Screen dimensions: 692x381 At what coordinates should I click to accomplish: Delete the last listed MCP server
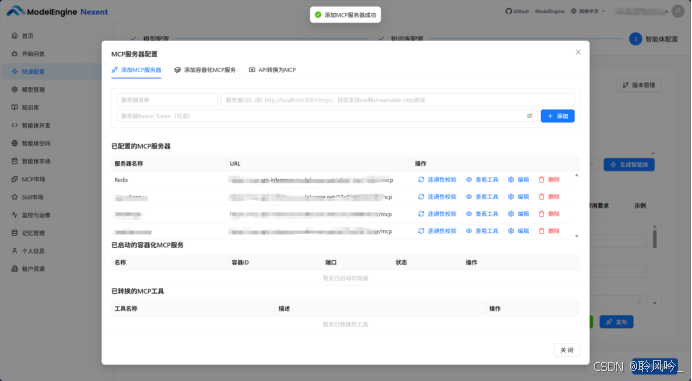(549, 231)
